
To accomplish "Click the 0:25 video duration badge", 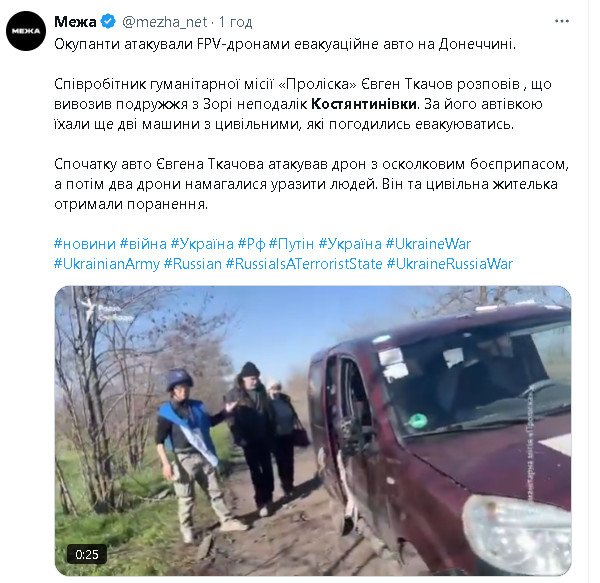I will [x=87, y=554].
